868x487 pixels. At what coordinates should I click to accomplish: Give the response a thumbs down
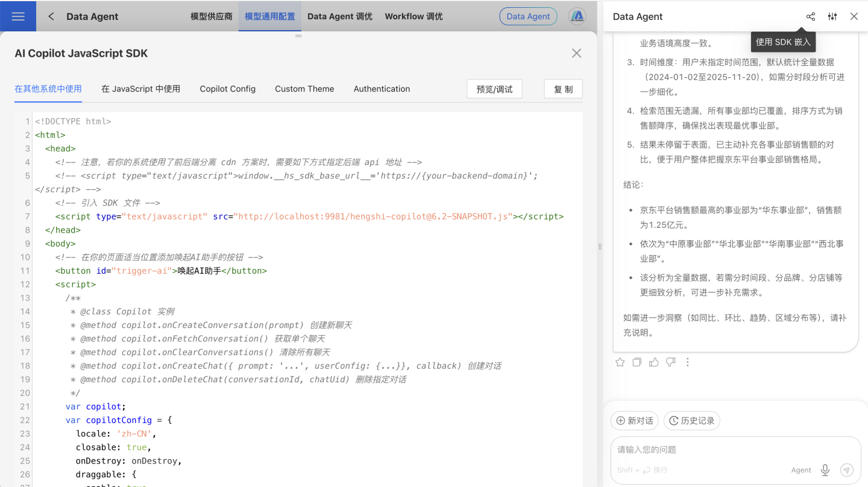[x=671, y=362]
